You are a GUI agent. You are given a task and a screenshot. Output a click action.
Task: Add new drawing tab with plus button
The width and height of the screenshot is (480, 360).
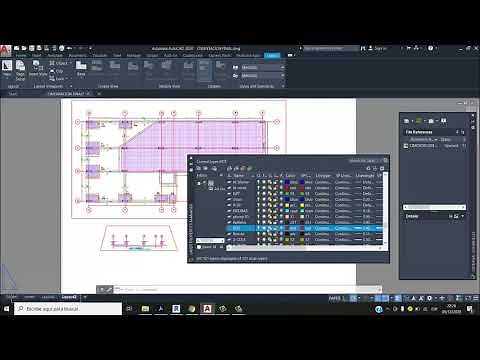click(99, 94)
